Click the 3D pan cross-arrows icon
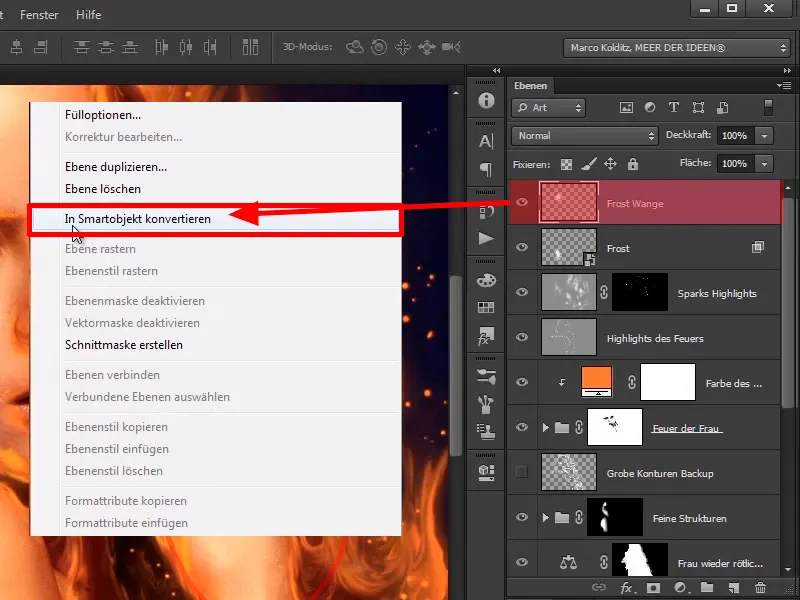The height and width of the screenshot is (600, 800). coord(403,47)
